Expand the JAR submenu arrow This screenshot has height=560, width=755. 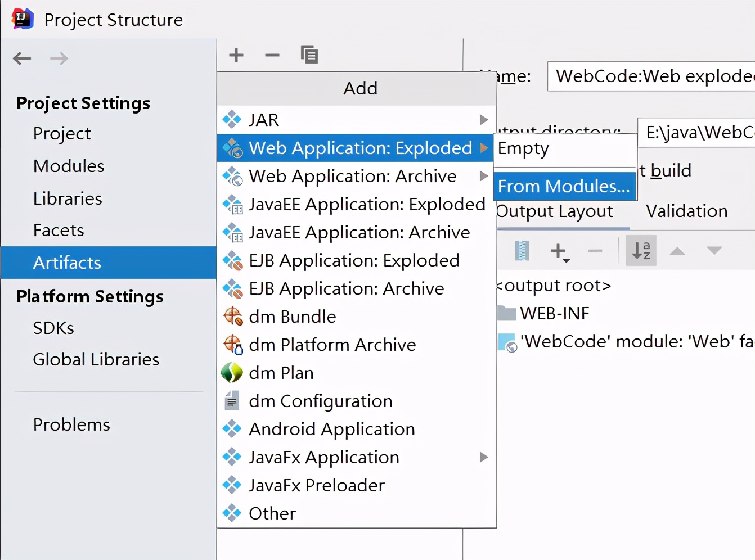pos(483,119)
